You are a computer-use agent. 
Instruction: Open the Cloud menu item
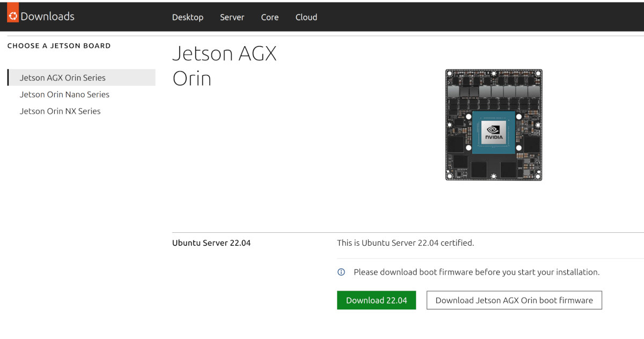coord(306,17)
